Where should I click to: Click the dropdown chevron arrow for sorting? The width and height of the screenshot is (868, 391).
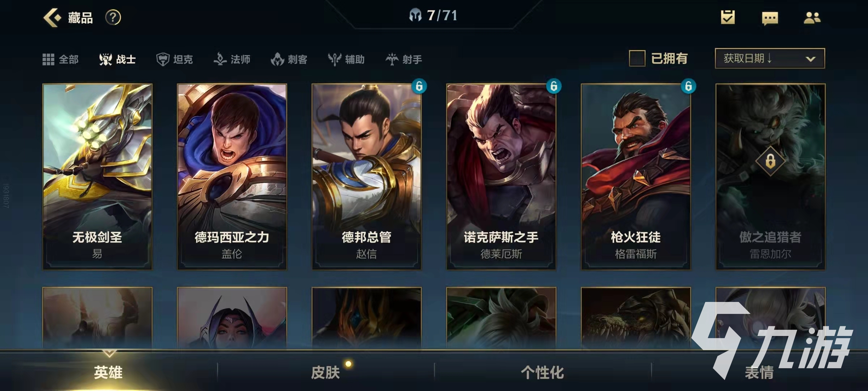pos(810,59)
